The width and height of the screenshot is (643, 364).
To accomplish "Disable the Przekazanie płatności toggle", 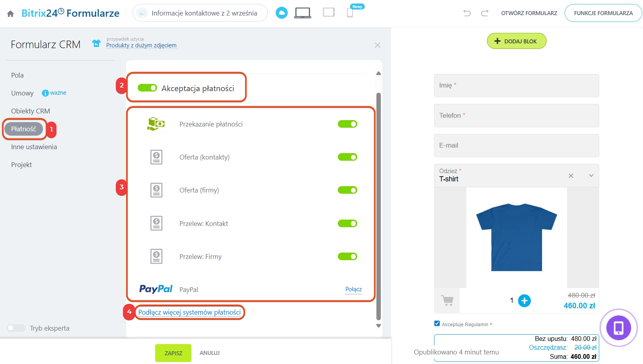I will 347,124.
